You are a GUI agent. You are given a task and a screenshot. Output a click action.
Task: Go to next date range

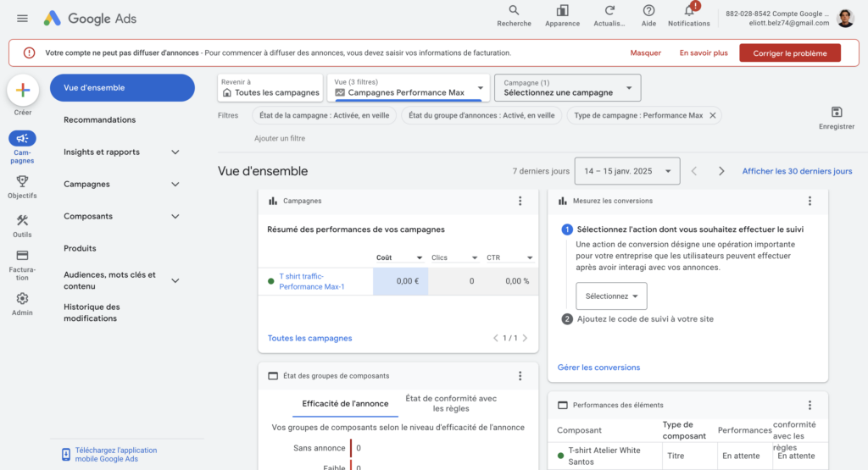[721, 171]
